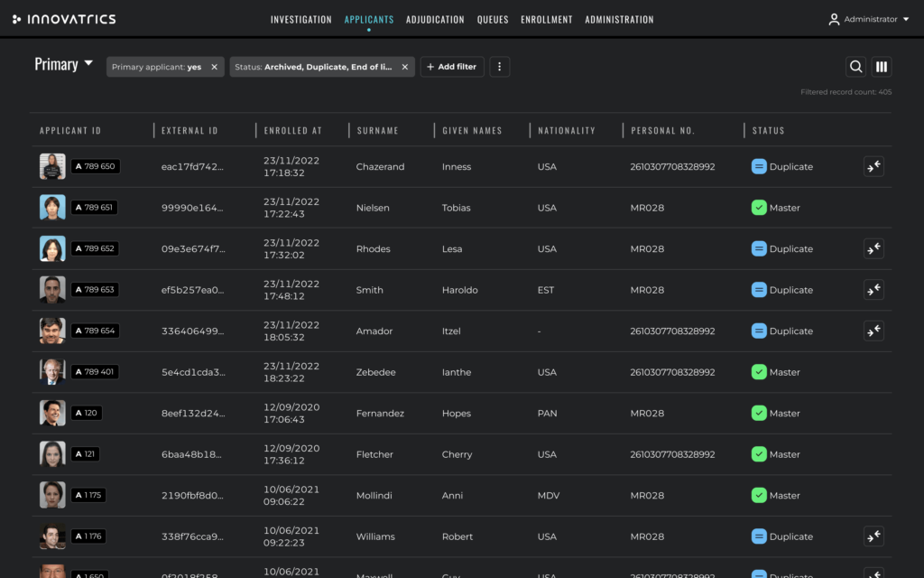Edit the Primary applicant: yes filter
The height and width of the screenshot is (578, 924).
(157, 67)
